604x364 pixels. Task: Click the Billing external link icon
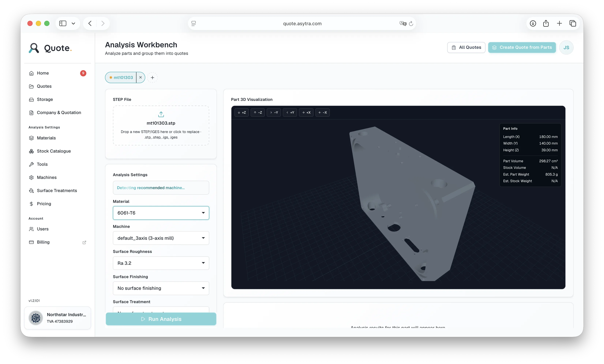(x=84, y=242)
